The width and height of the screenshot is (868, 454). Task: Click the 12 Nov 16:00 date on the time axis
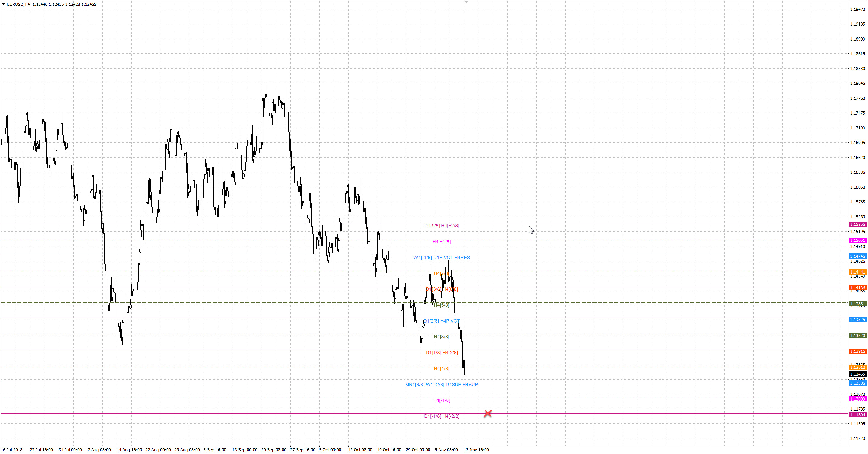[476, 450]
